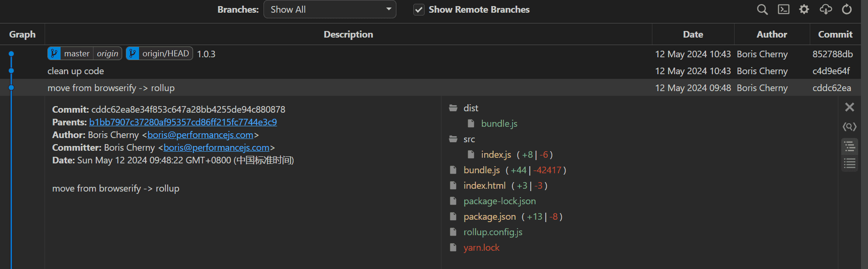This screenshot has width=868, height=269.
Task: Click the Code Review icon
Action: (849, 127)
